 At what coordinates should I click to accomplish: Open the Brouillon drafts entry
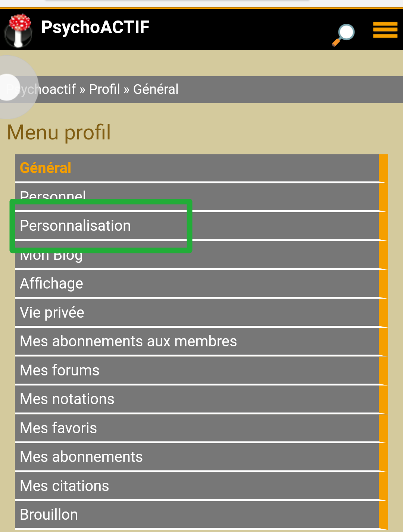pyautogui.click(x=49, y=515)
